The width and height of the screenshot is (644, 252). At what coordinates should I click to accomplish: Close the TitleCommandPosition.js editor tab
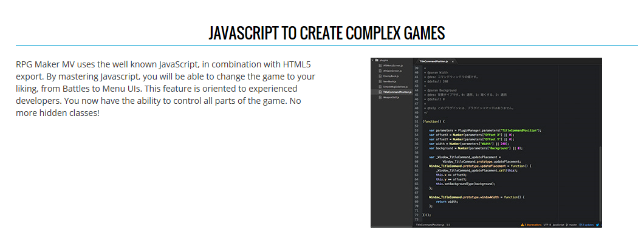[x=453, y=61]
